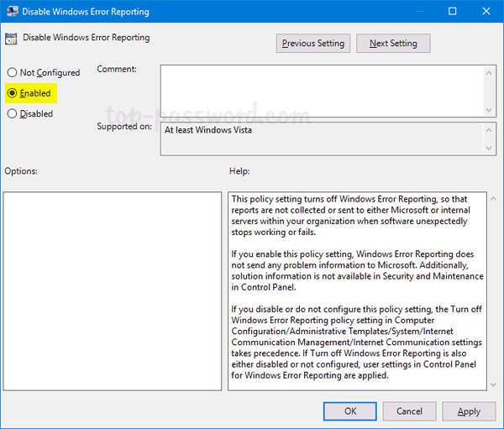Select the Not Configured radio option

pos(13,73)
